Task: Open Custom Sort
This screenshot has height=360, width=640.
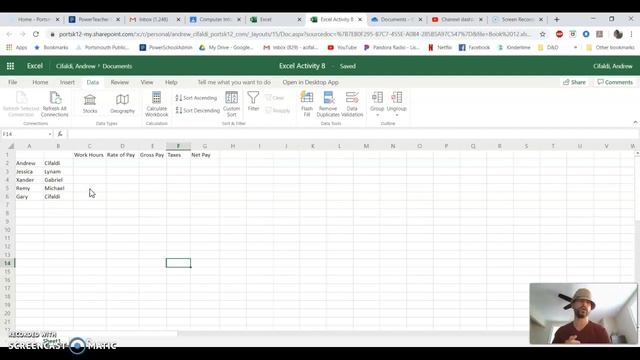Action: (231, 104)
